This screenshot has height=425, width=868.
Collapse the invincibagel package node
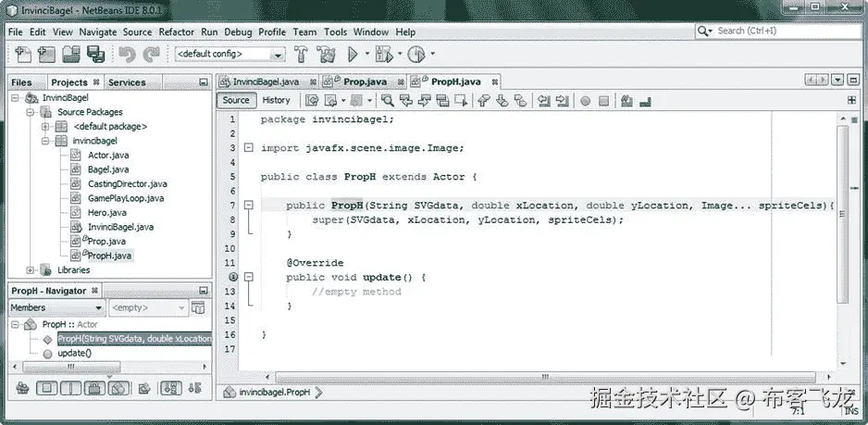tap(46, 141)
